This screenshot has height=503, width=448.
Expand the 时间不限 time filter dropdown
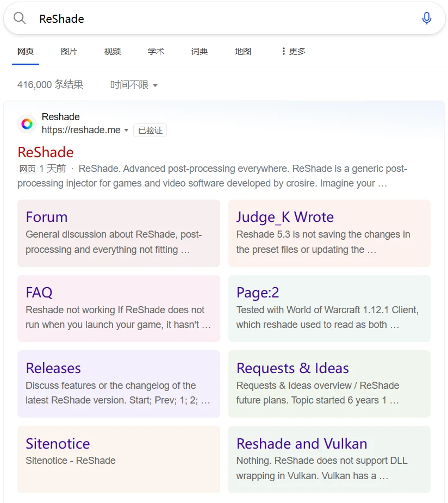[134, 85]
